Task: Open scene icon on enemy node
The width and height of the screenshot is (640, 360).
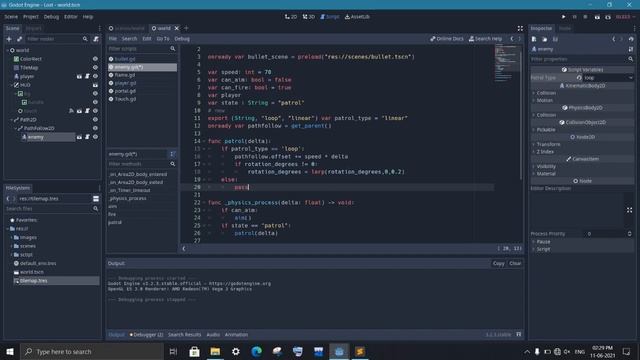Action: click(x=79, y=137)
